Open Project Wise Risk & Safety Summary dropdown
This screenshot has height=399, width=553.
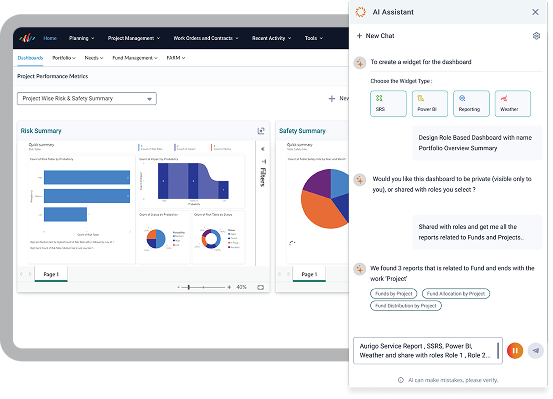click(x=87, y=98)
